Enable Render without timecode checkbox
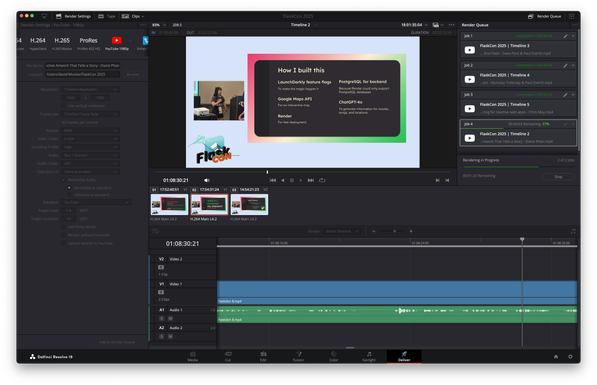The height and width of the screenshot is (385, 597). coord(64,235)
